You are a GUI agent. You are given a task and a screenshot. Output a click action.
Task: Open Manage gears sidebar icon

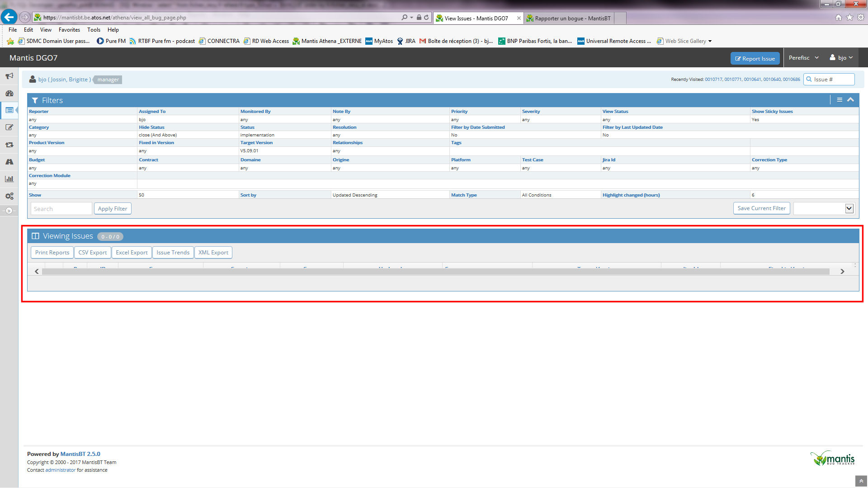point(9,196)
